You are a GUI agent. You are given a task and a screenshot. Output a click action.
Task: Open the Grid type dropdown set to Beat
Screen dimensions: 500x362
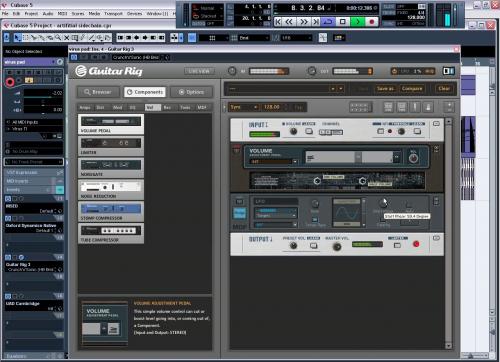pos(254,38)
